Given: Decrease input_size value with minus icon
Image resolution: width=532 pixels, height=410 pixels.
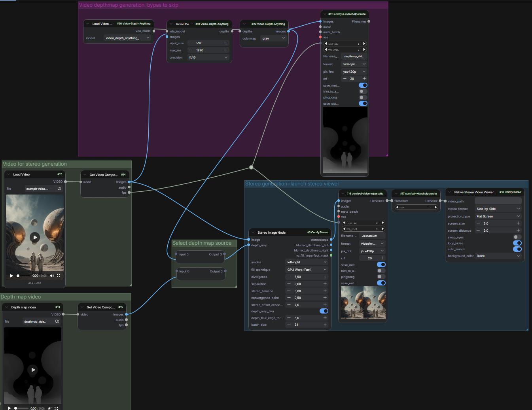Looking at the screenshot, I should (191, 43).
